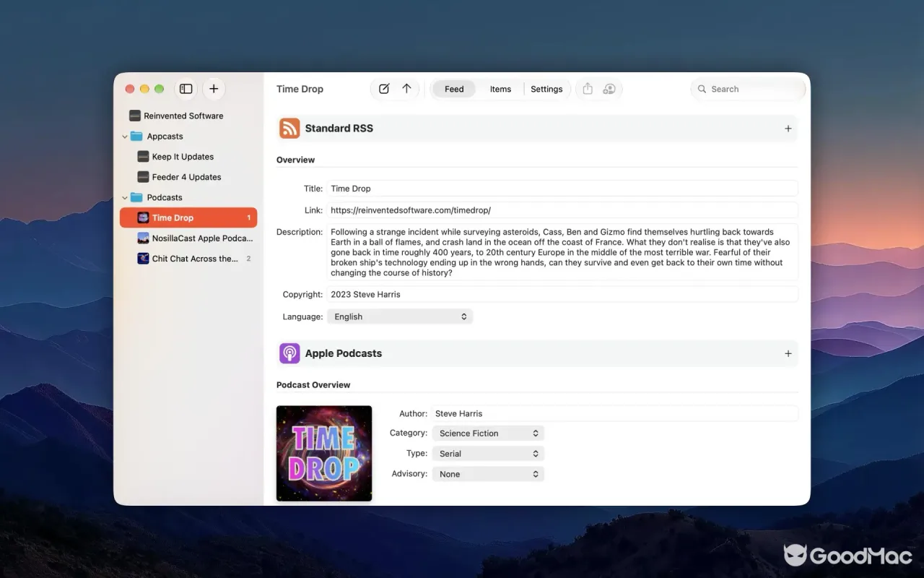Click the unread count badge on Time Drop
The image size is (924, 578).
tap(248, 217)
